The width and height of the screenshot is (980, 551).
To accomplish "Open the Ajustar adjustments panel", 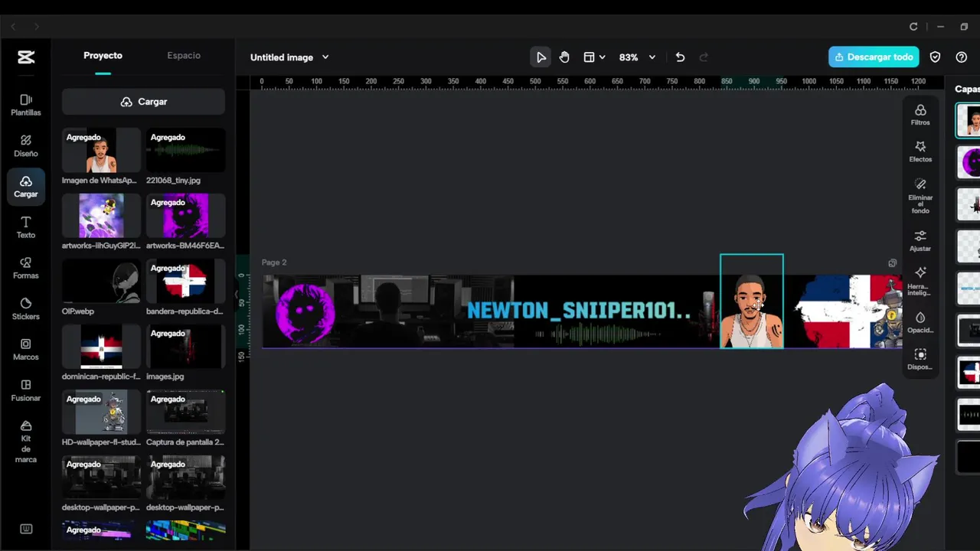I will pyautogui.click(x=920, y=241).
